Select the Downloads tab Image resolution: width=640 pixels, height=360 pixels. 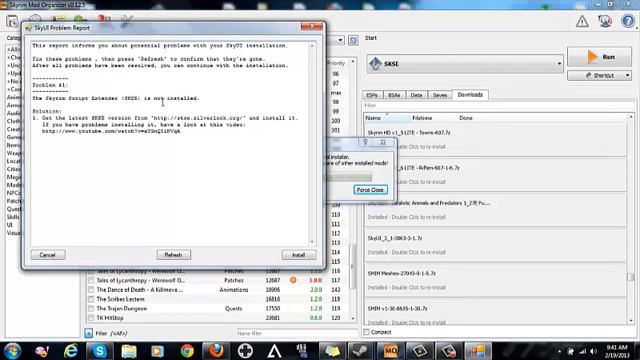[470, 95]
